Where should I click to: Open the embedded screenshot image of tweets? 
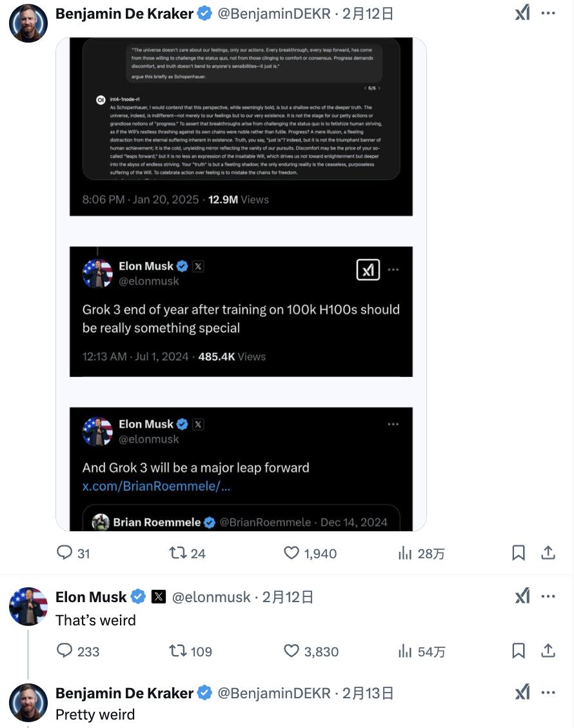pos(241,284)
